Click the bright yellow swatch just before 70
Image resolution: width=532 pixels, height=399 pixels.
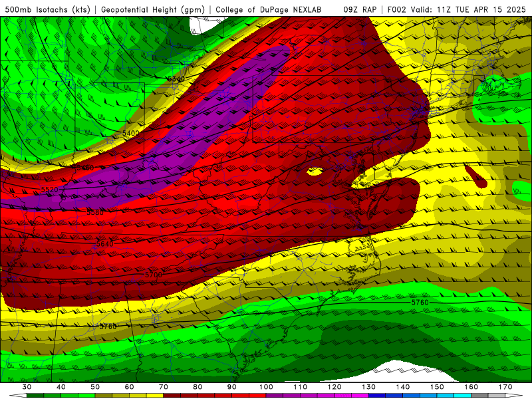click(x=155, y=396)
